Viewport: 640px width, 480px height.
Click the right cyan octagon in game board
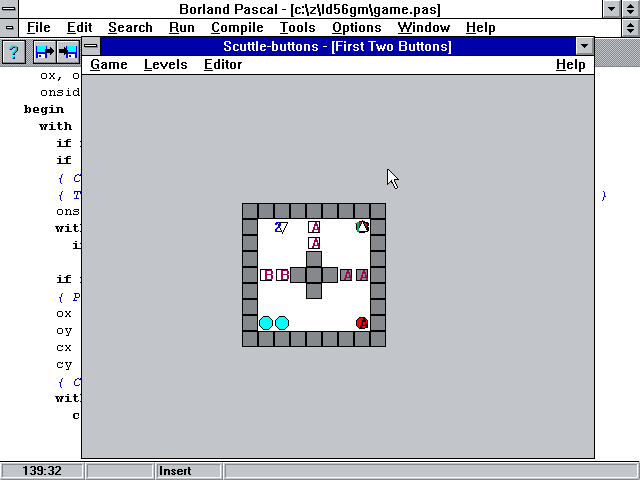coord(282,323)
